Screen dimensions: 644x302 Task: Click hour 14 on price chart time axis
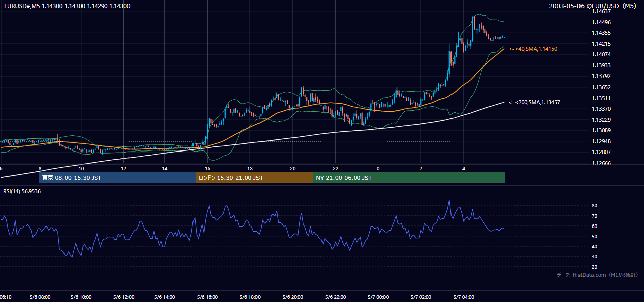165,168
